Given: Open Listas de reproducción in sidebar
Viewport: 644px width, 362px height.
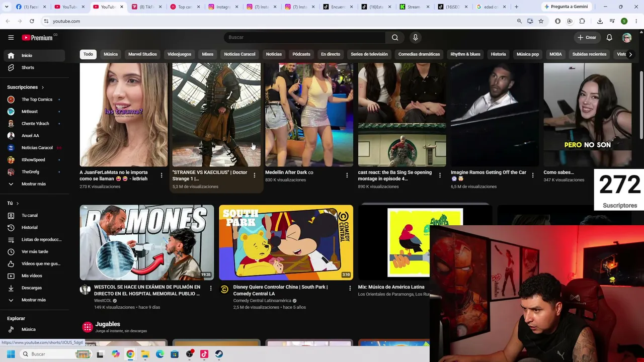Looking at the screenshot, I should (33, 240).
